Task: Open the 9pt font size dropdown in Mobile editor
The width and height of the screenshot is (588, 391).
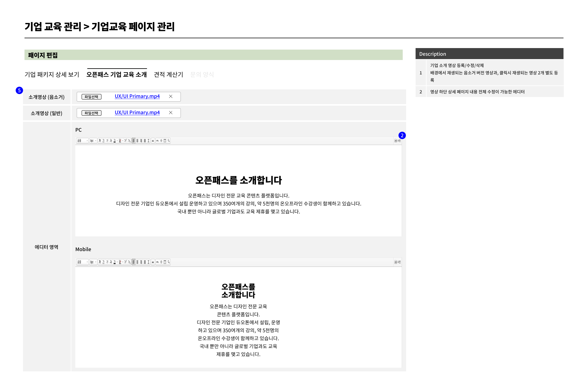Action: coord(93,262)
